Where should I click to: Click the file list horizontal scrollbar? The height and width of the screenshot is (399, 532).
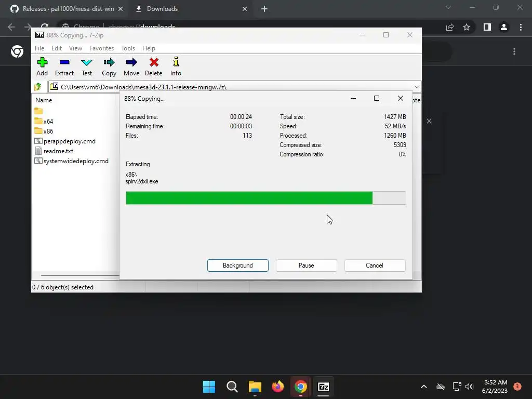coord(79,275)
